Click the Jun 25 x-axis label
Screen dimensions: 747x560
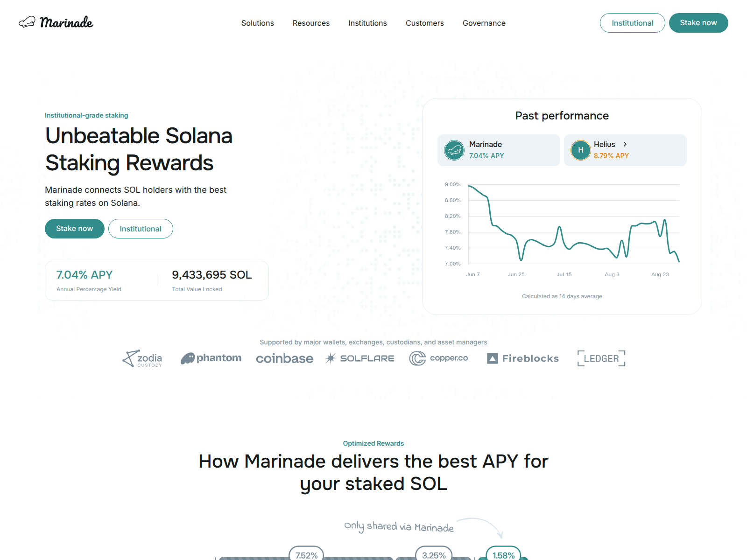click(x=516, y=274)
